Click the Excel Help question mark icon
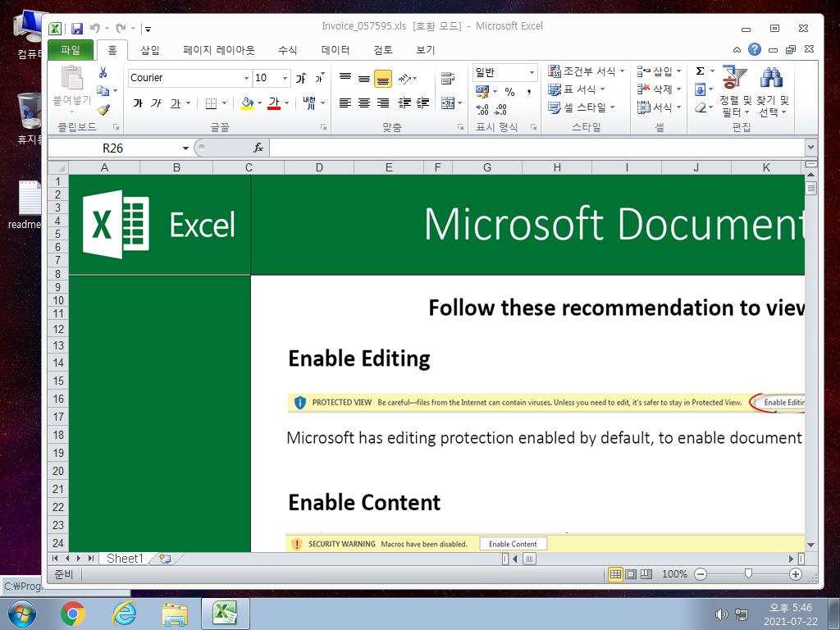The image size is (840, 630). pyautogui.click(x=755, y=50)
